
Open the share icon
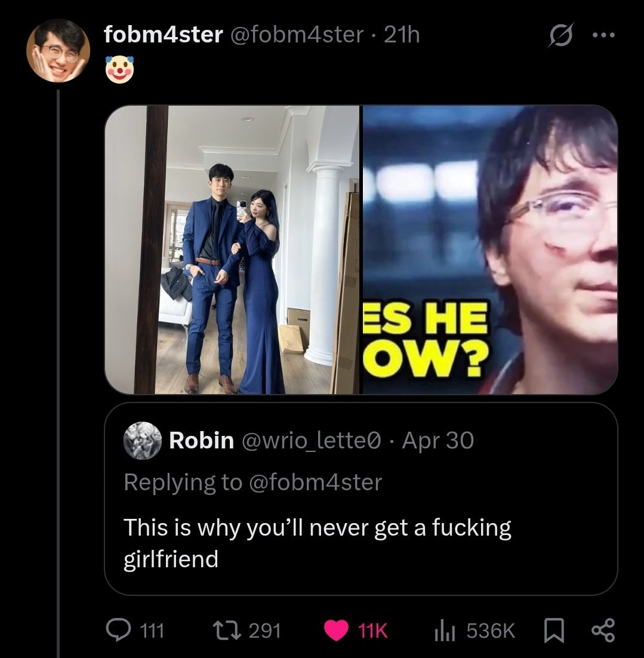pyautogui.click(x=603, y=631)
